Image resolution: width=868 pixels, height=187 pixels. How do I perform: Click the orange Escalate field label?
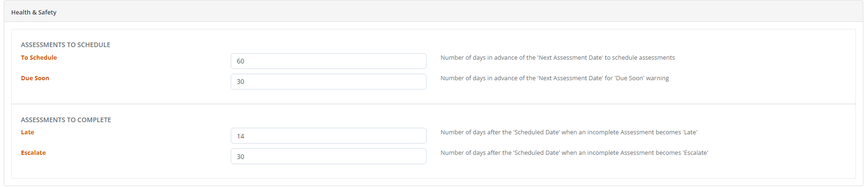[33, 152]
